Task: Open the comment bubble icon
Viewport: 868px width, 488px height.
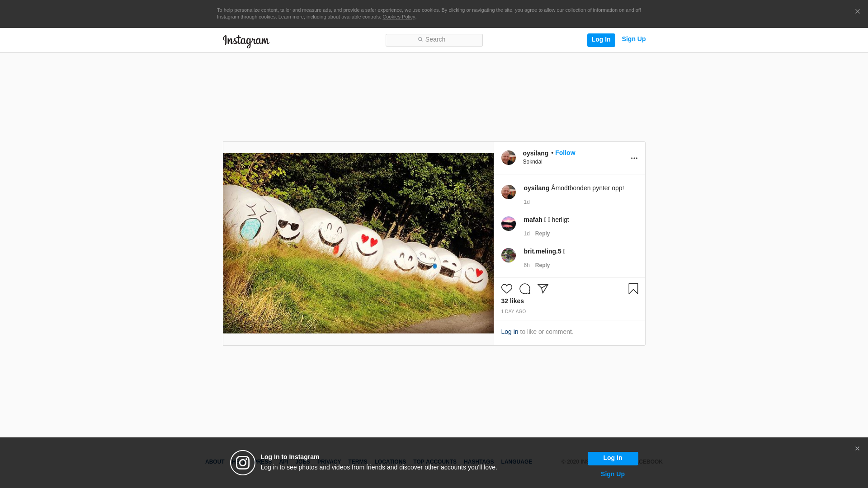Action: [x=525, y=289]
